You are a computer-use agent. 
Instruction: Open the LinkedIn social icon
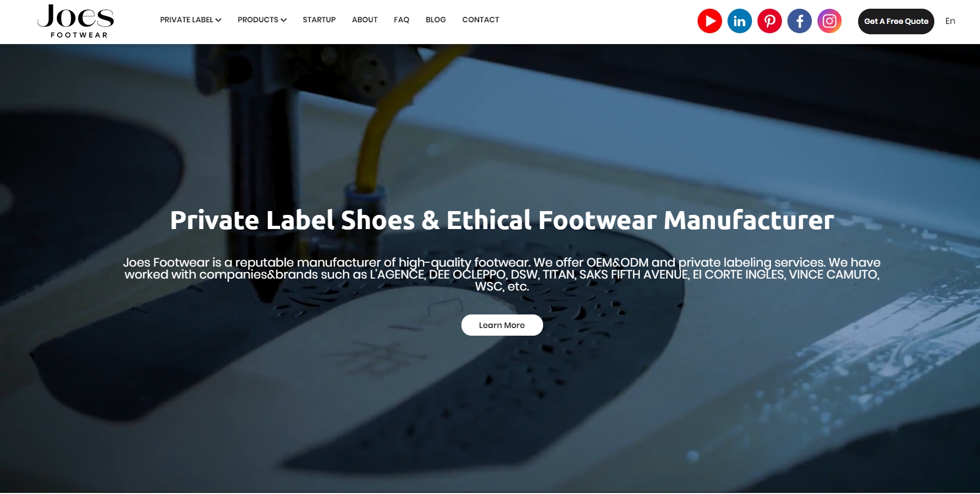(739, 21)
